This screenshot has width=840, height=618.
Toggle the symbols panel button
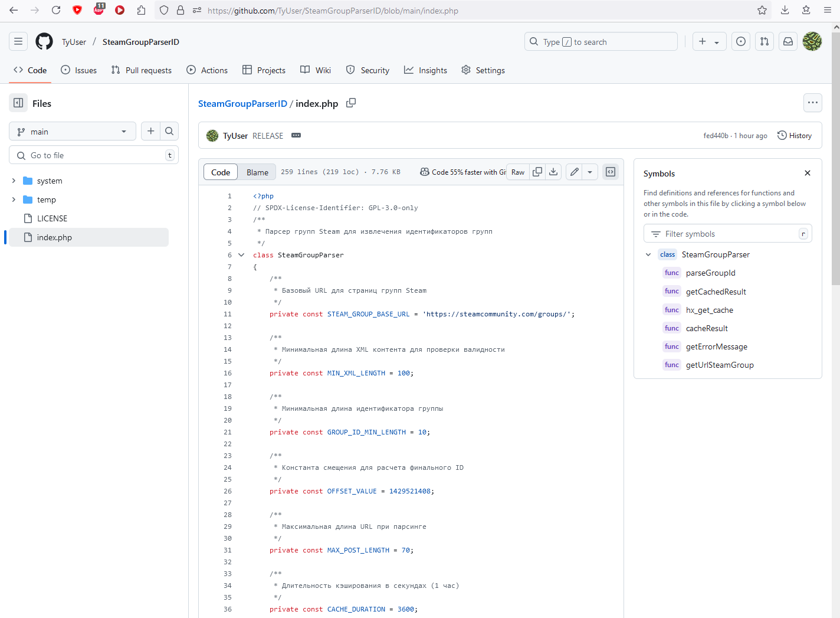[611, 172]
